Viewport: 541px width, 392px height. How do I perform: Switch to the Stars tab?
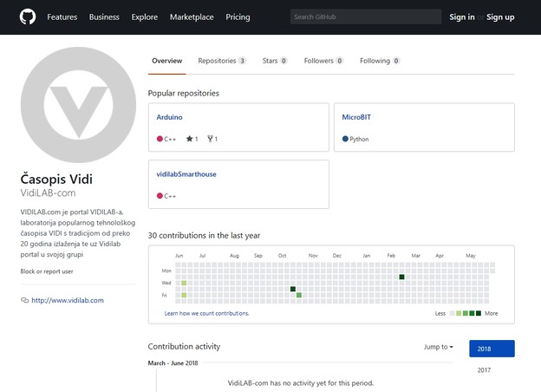click(275, 61)
